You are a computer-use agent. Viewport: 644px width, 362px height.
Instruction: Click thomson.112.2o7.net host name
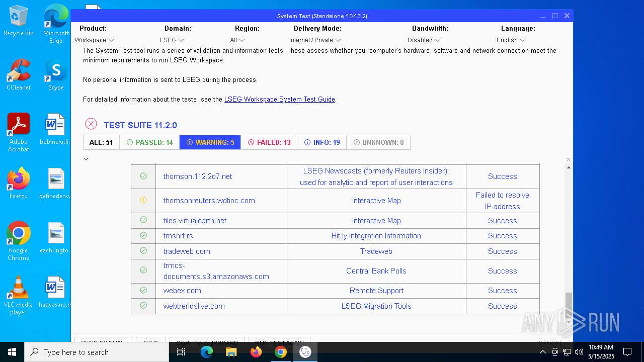pos(198,176)
